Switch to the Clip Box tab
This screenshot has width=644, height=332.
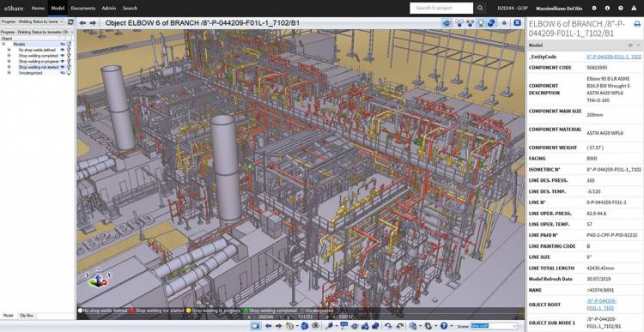[27, 316]
